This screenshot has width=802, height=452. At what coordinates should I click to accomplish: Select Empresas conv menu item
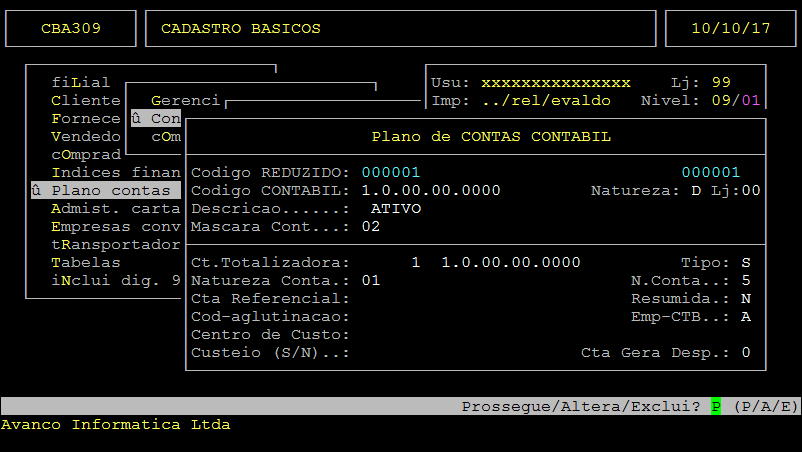pyautogui.click(x=115, y=226)
